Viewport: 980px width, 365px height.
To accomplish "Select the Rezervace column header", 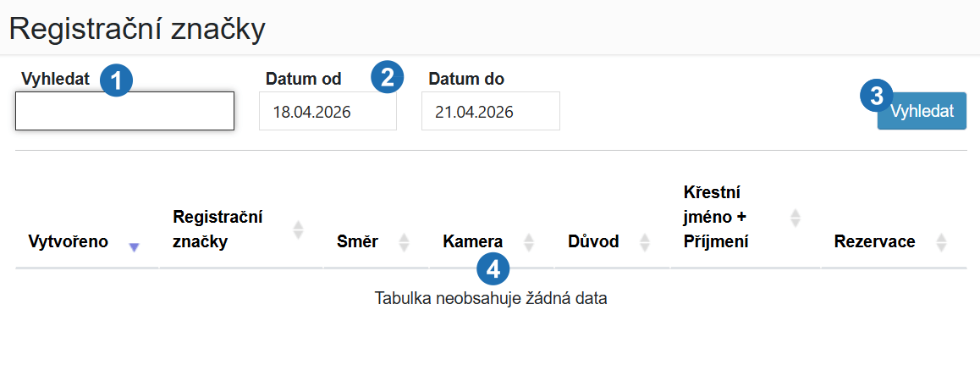I will [x=875, y=242].
